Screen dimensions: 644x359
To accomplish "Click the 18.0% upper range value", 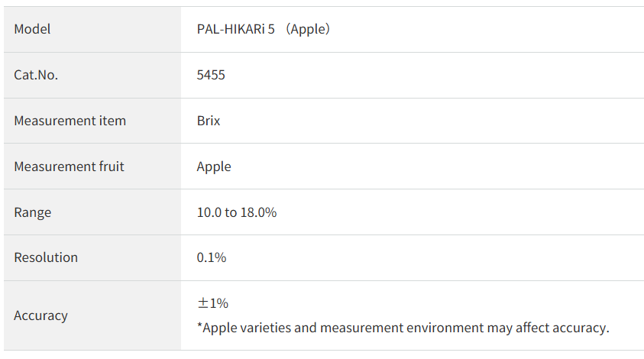I will tap(258, 212).
